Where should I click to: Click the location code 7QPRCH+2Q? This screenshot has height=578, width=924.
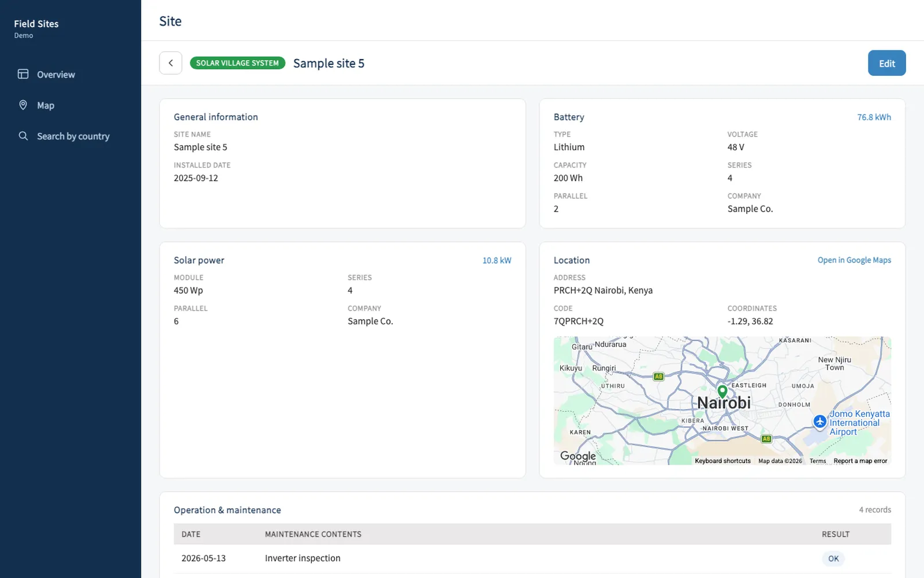578,321
